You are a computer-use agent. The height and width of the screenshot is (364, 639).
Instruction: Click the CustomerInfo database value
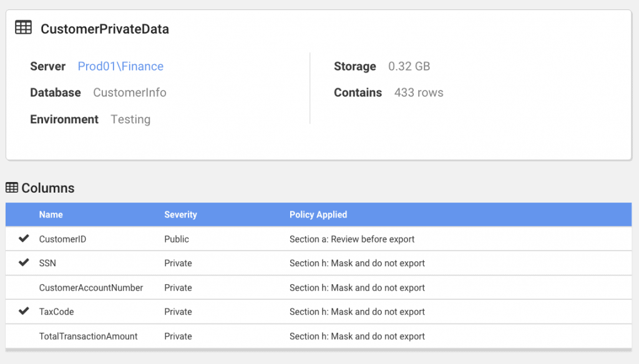point(130,93)
